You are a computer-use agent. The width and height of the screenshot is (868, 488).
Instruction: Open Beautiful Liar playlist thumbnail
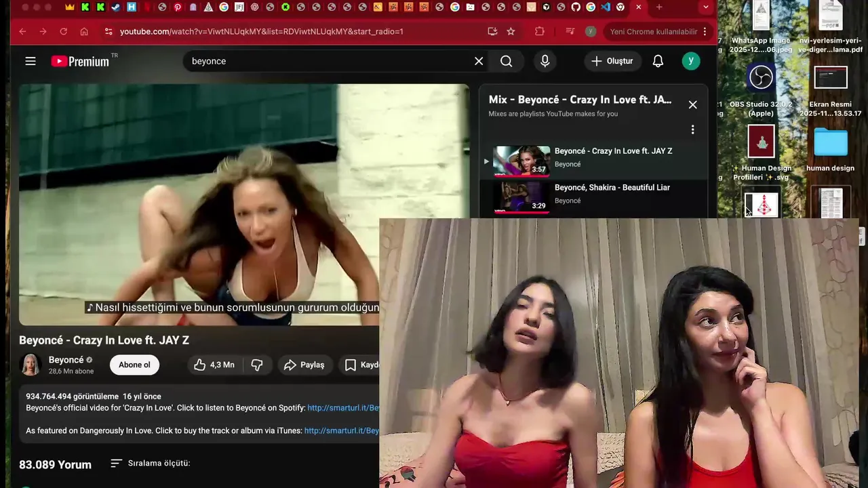click(521, 197)
